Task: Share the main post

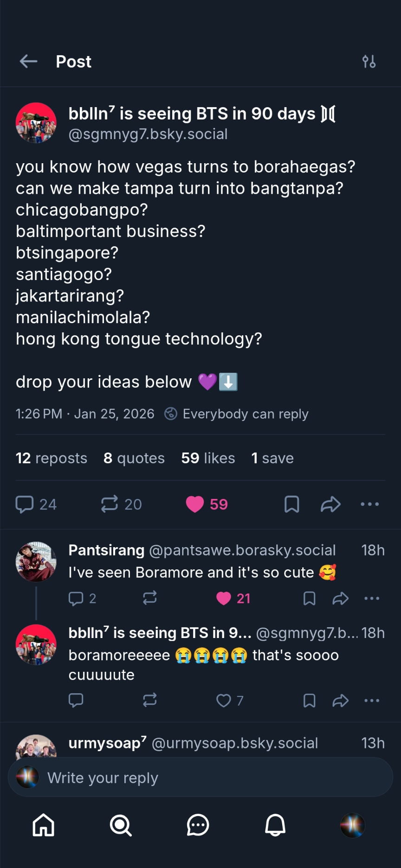Action: (x=330, y=504)
